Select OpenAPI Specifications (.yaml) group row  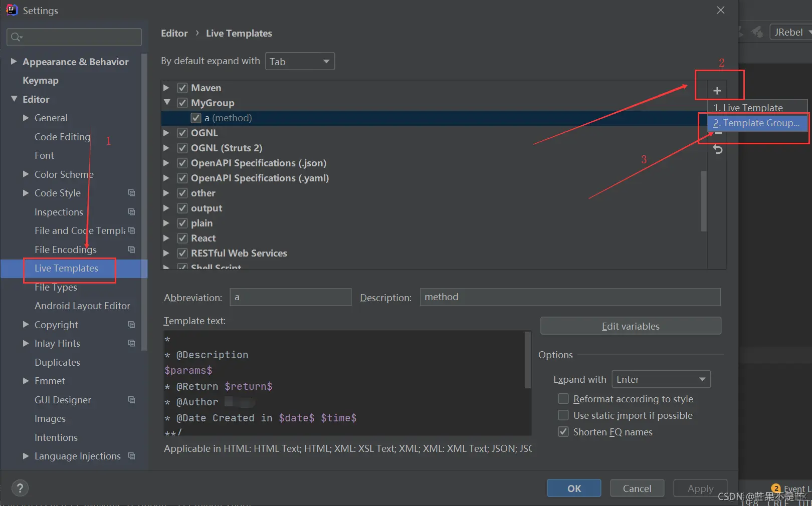pyautogui.click(x=434, y=178)
